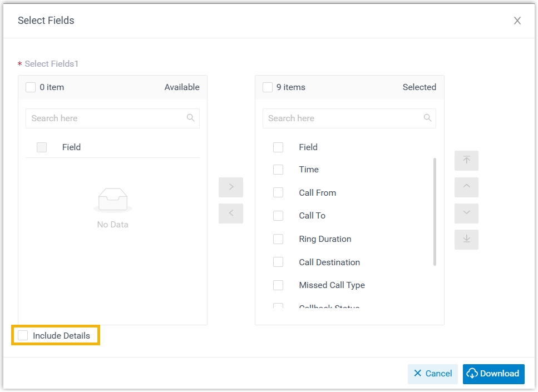Check the Call From field checkbox
Viewport: 538px width, 392px height.
(x=278, y=193)
